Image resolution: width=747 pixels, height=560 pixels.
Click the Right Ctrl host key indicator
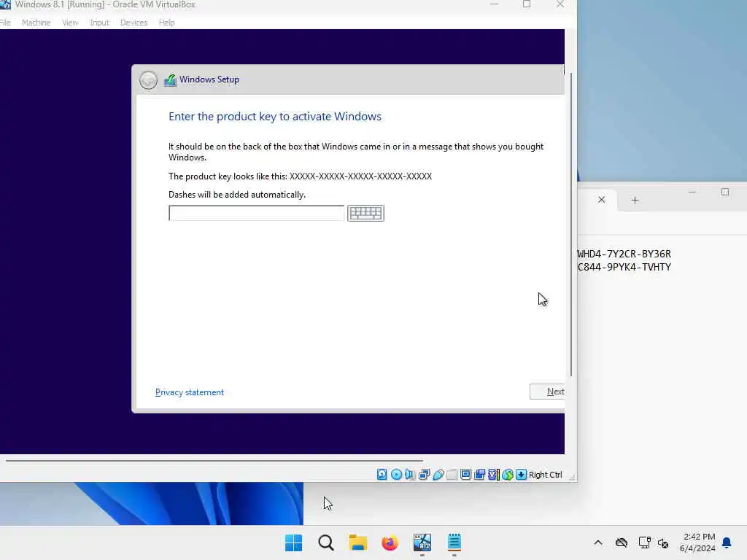[x=546, y=475]
